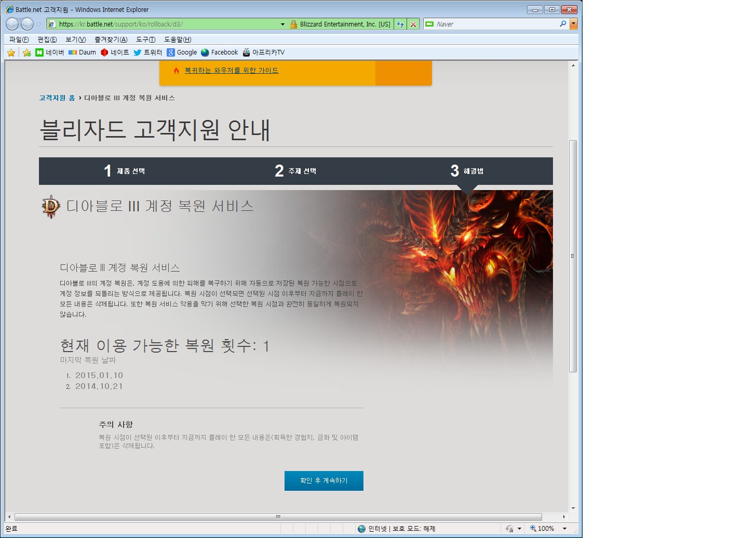Open the 아프리카TV bookmark
Screen dimensions: 756x538
263,52
